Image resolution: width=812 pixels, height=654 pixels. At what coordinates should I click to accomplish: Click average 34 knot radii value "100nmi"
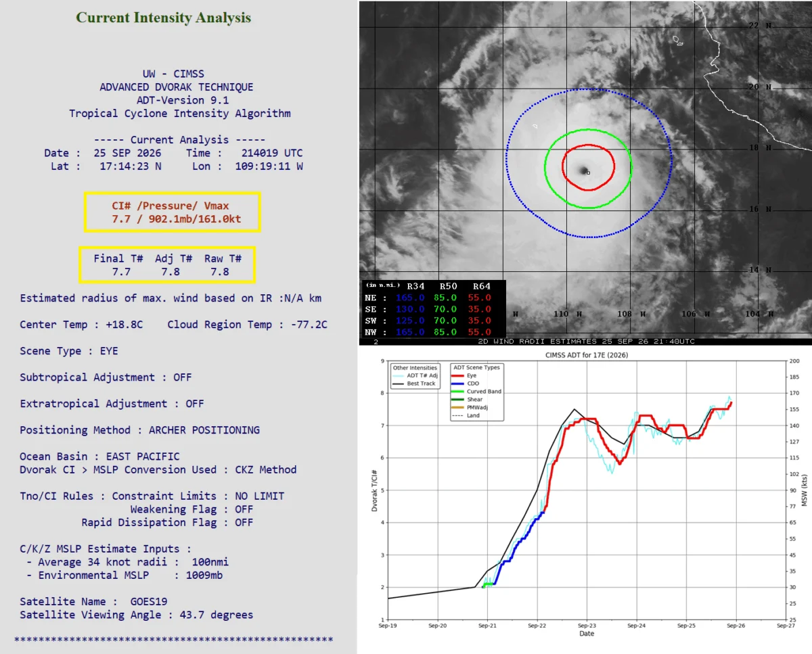[210, 562]
